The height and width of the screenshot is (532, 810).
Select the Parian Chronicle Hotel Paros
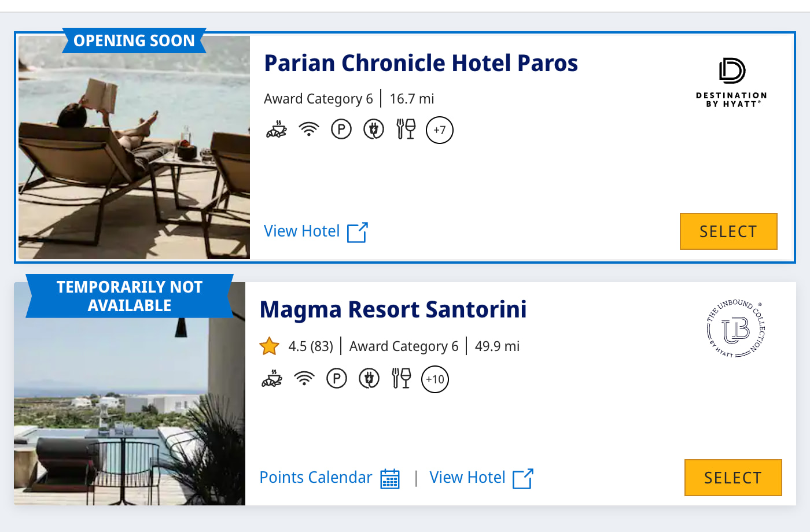tap(728, 231)
